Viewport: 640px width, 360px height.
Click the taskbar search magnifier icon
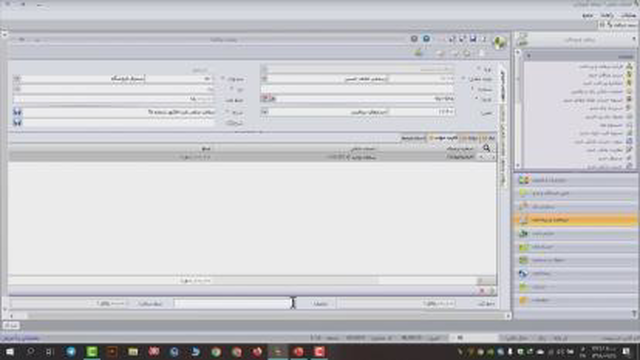tap(30, 352)
